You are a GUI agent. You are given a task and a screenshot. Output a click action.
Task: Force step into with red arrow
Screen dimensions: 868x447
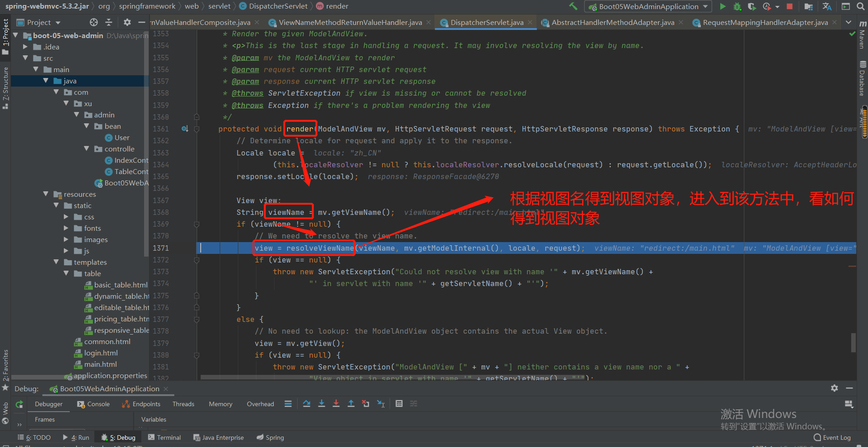pos(336,404)
